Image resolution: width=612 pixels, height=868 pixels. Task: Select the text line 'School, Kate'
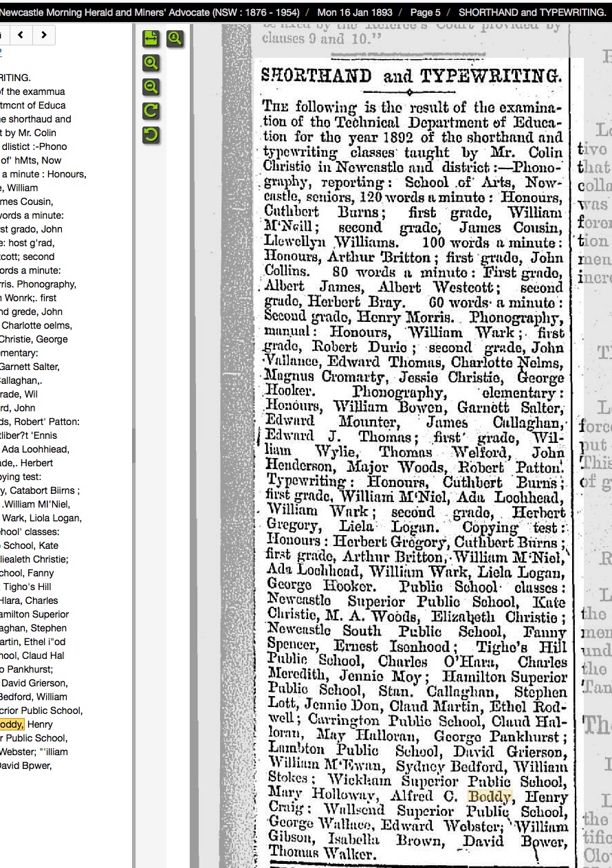tap(30, 545)
